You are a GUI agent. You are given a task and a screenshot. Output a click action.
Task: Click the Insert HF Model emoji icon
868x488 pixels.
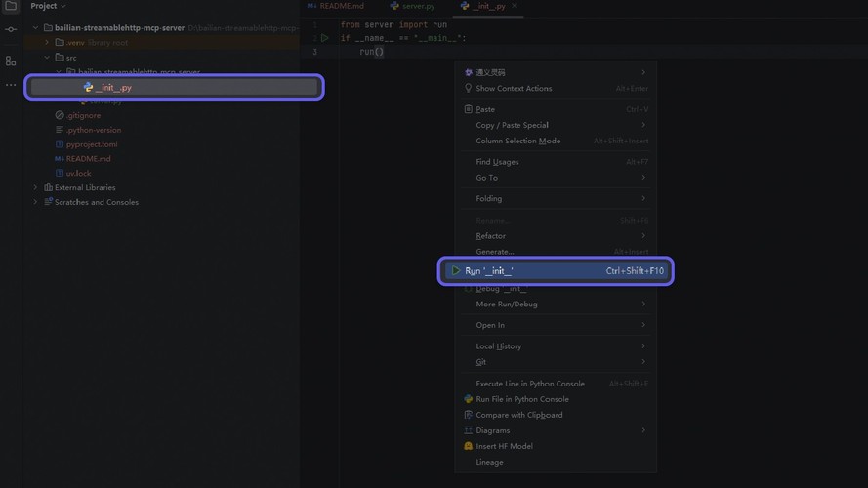[469, 446]
